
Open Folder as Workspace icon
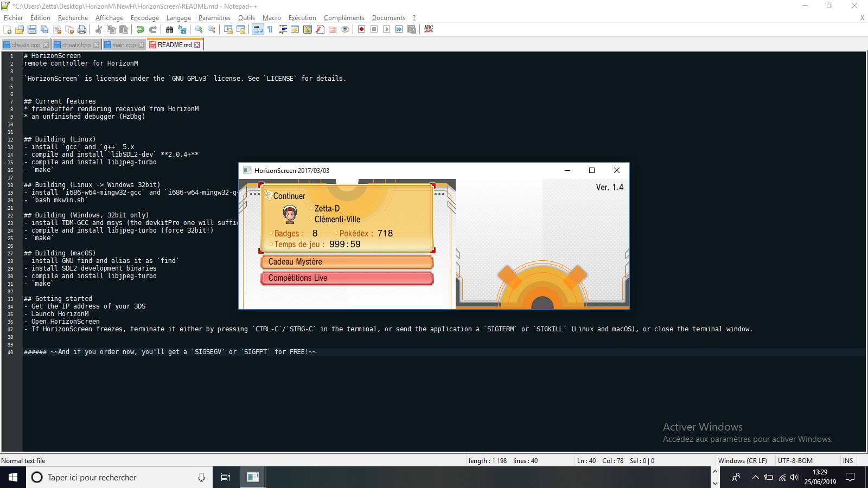[x=333, y=29]
